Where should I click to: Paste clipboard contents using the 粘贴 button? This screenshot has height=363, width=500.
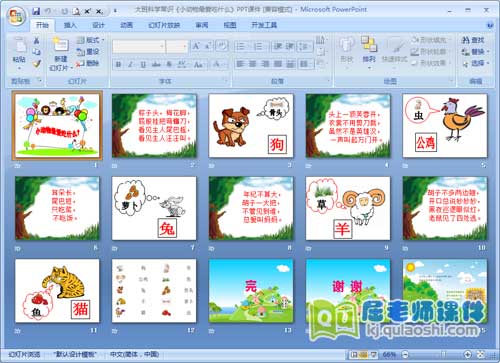point(19,52)
